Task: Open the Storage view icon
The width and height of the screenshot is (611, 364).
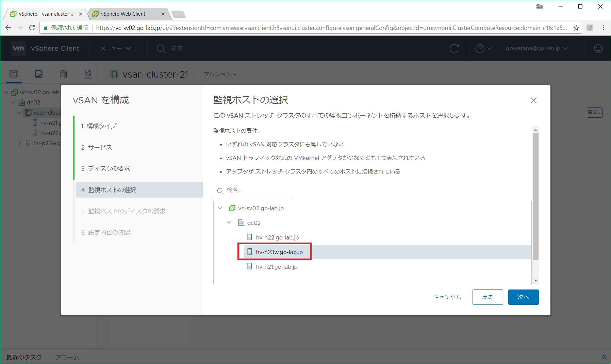Action: point(63,74)
